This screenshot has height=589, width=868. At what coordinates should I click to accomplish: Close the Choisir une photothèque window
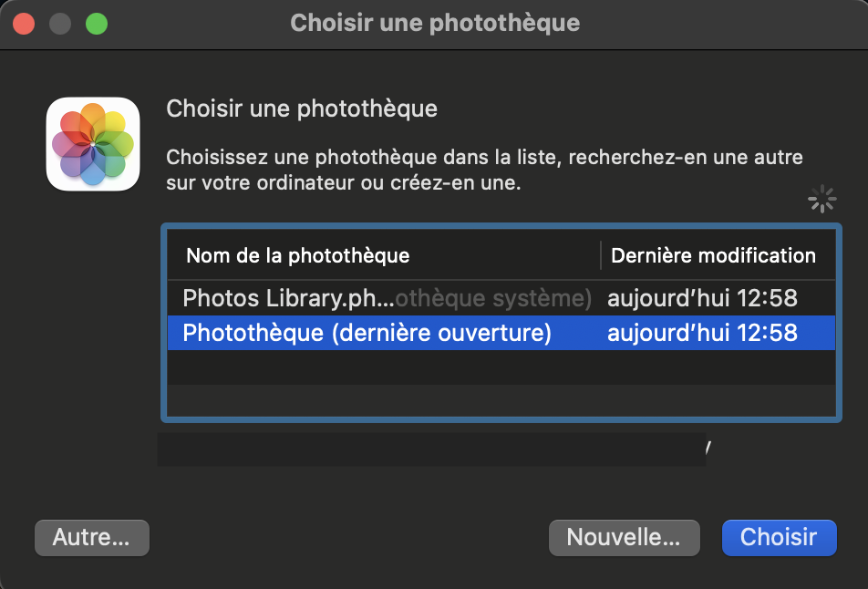click(24, 23)
